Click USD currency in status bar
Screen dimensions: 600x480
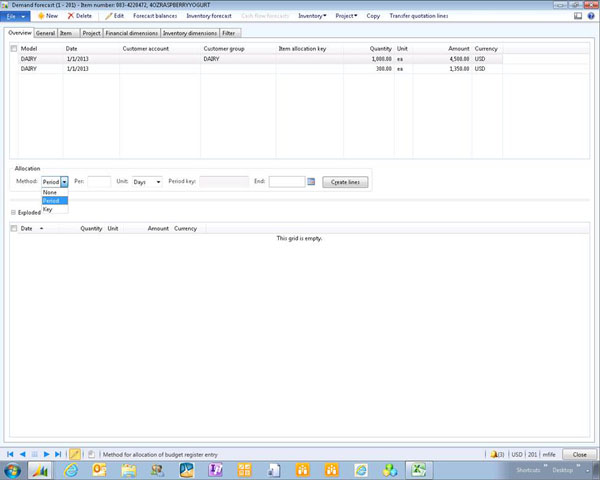click(517, 454)
